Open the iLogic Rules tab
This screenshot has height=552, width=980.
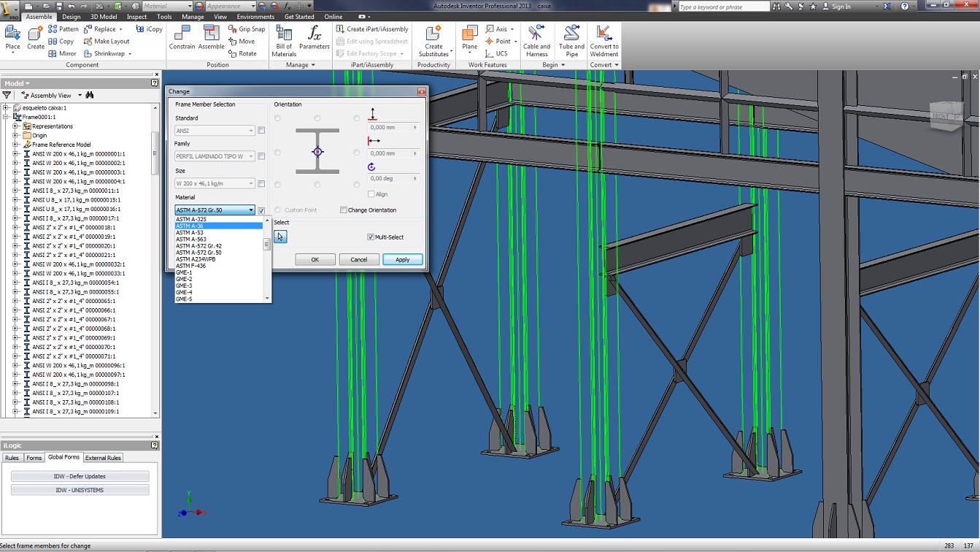point(12,458)
